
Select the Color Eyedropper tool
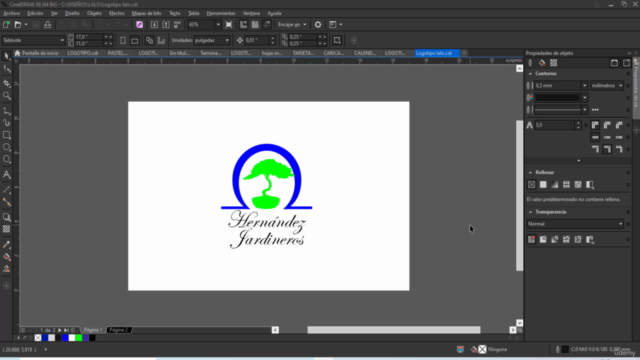tap(7, 244)
